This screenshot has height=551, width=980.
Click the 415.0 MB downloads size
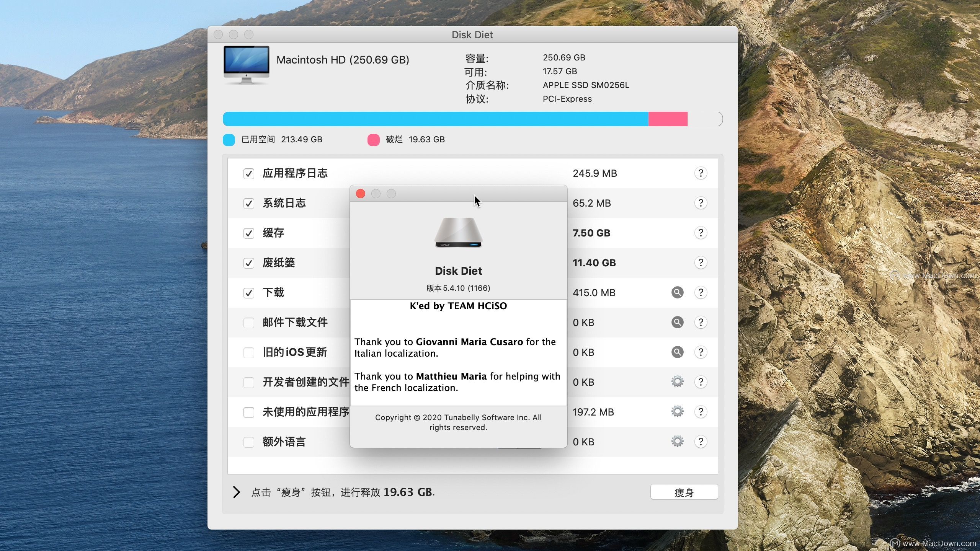[x=594, y=293]
